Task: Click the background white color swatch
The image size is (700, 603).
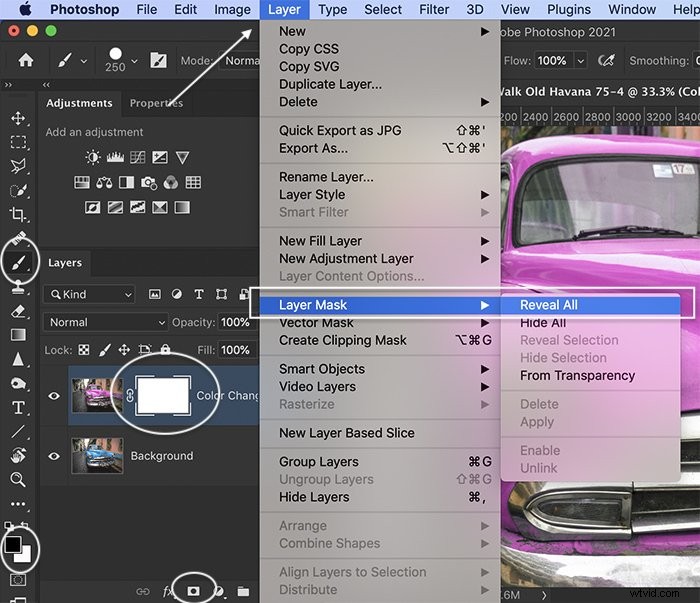Action: [25, 556]
